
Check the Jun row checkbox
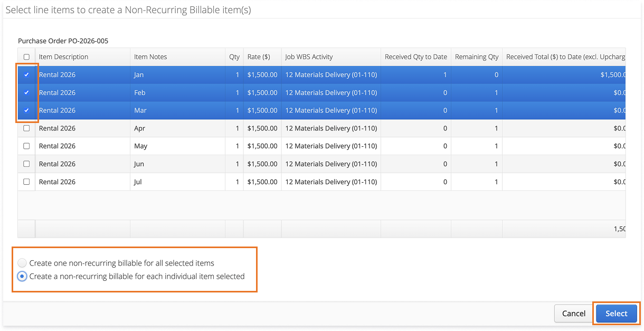(26, 164)
